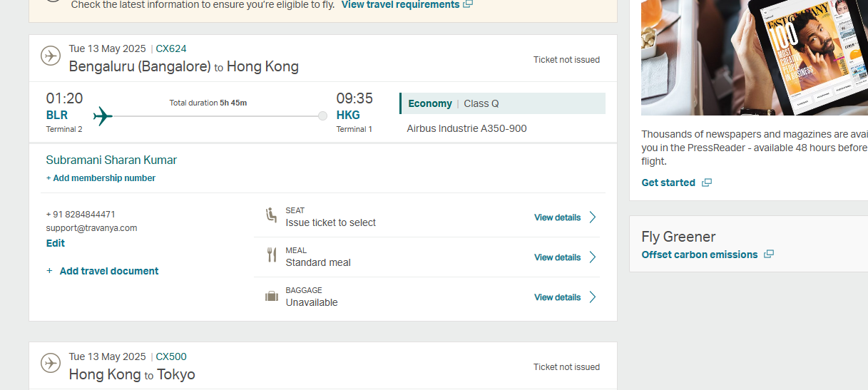868x390 pixels.
Task: Click the seat icon in SEAT row
Action: 271,215
